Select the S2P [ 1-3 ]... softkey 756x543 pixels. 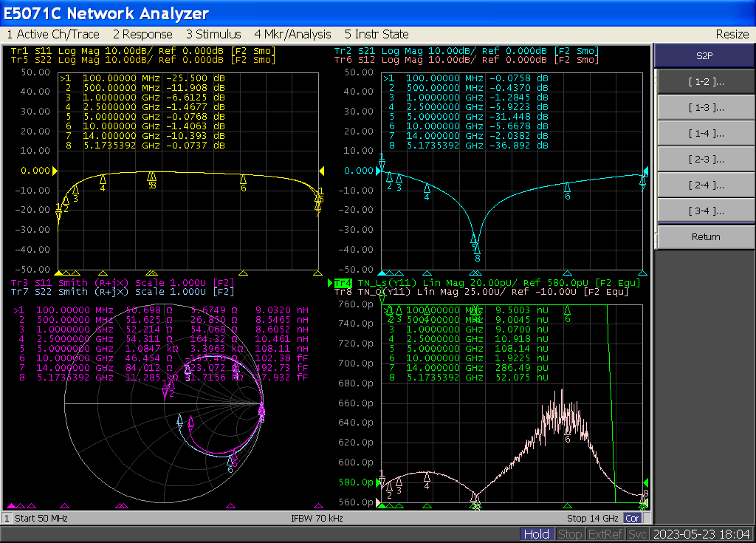coord(706,108)
